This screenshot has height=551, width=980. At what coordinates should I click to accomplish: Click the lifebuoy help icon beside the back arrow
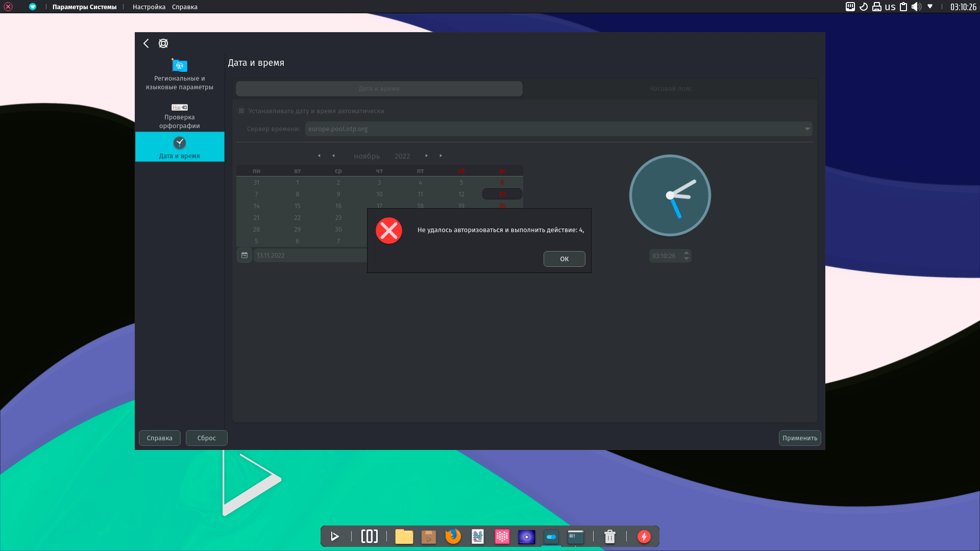pos(163,43)
